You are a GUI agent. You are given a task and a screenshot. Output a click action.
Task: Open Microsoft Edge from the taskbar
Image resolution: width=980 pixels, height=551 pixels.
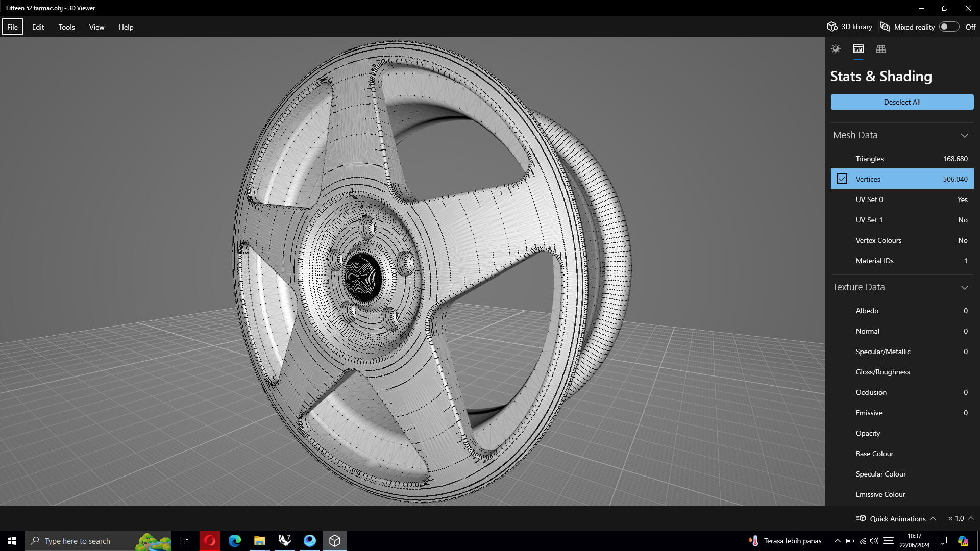click(x=235, y=541)
